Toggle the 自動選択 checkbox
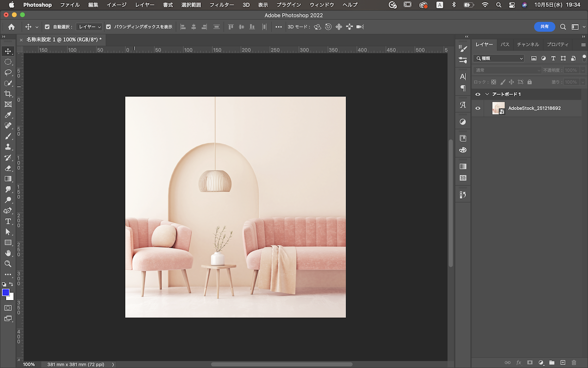Screen dimensions: 588x368 (48, 27)
